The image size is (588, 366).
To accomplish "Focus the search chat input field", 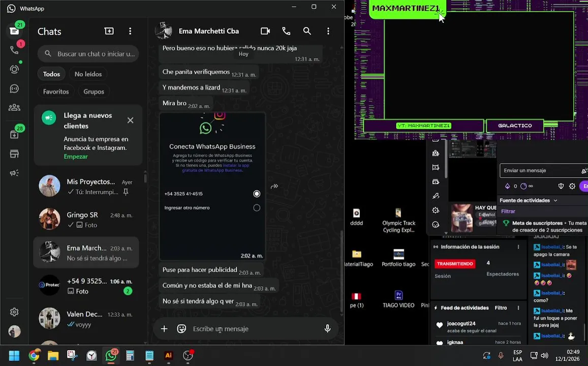I will point(88,53).
